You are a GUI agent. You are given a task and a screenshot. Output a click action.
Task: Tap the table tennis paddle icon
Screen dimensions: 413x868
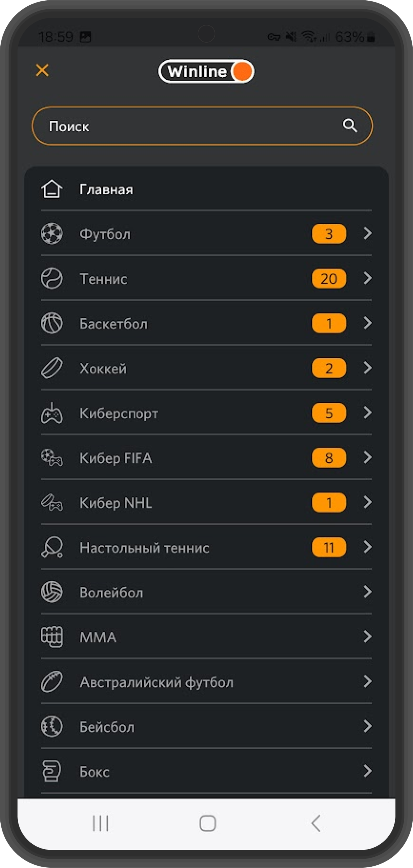point(52,548)
